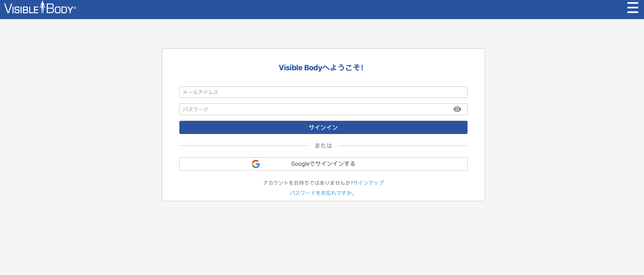This screenshot has height=275, width=644.
Task: Click the Visible Bodyへようこそ! heading
Action: tap(321, 68)
